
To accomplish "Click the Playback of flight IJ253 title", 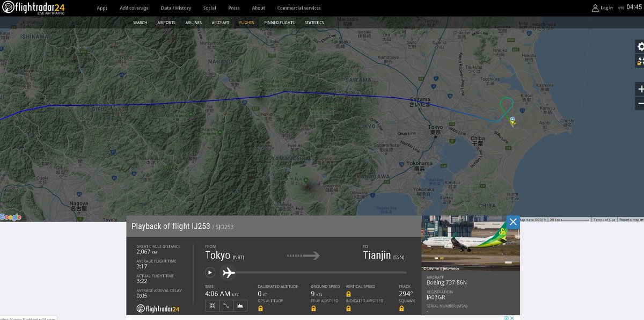I will pos(171,227).
